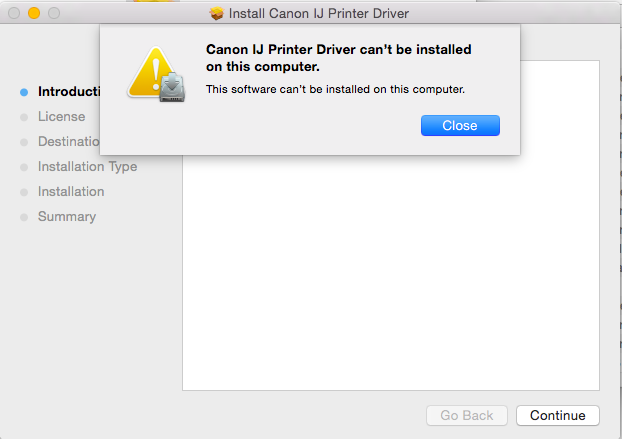The height and width of the screenshot is (439, 622).
Task: Click the yellow minimize window button
Action: tap(34, 14)
